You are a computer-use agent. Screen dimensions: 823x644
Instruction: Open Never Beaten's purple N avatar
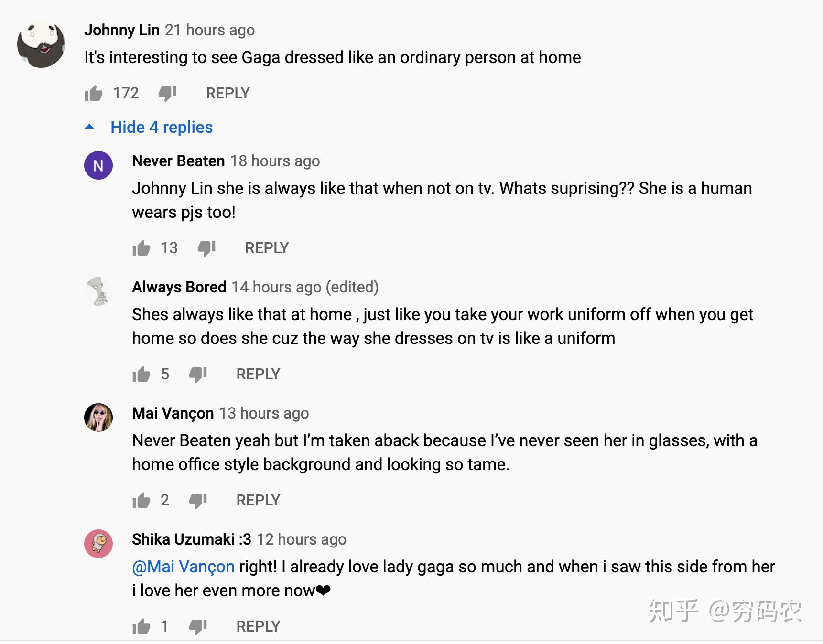coord(98,165)
